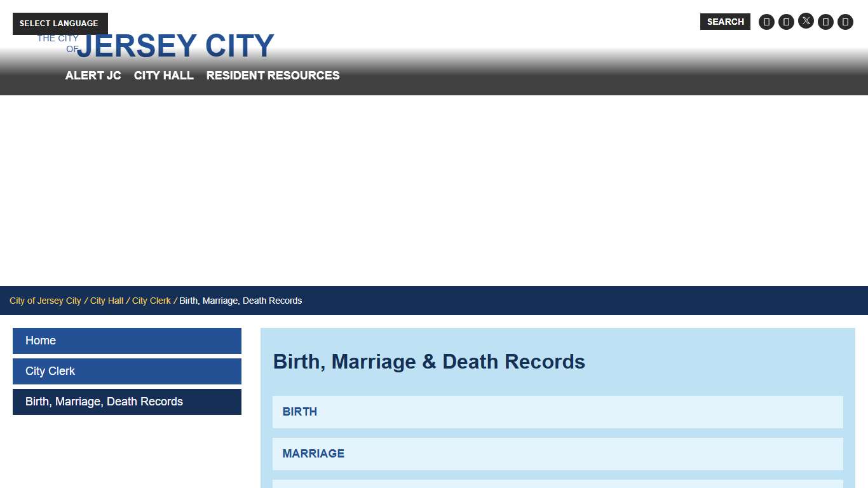This screenshot has width=868, height=488.
Task: Open the ALERT JC menu item
Action: (93, 75)
